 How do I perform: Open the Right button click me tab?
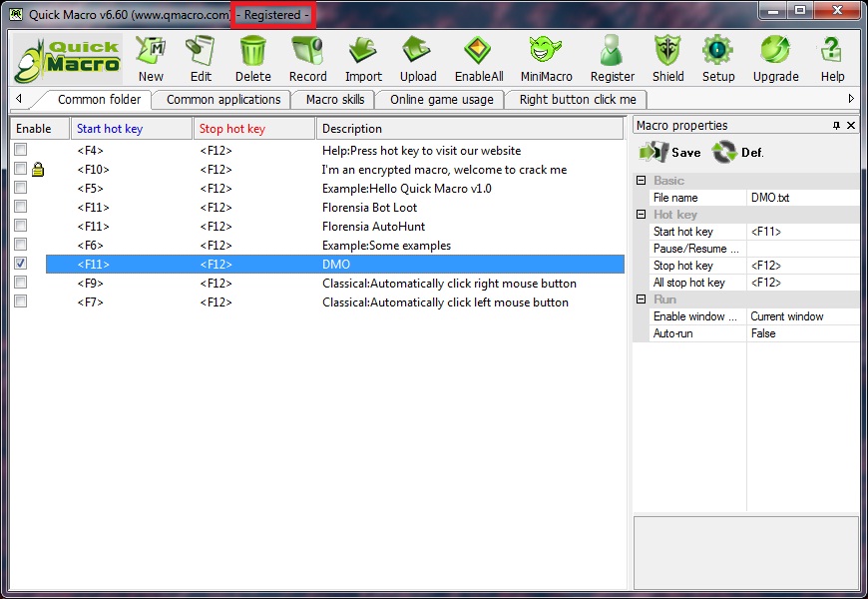[x=578, y=100]
